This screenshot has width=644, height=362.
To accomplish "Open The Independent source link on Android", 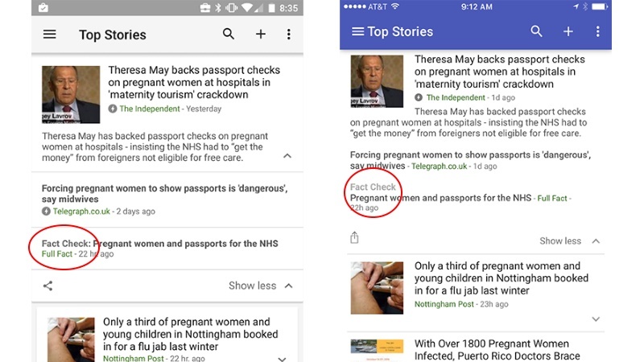I will tap(150, 109).
